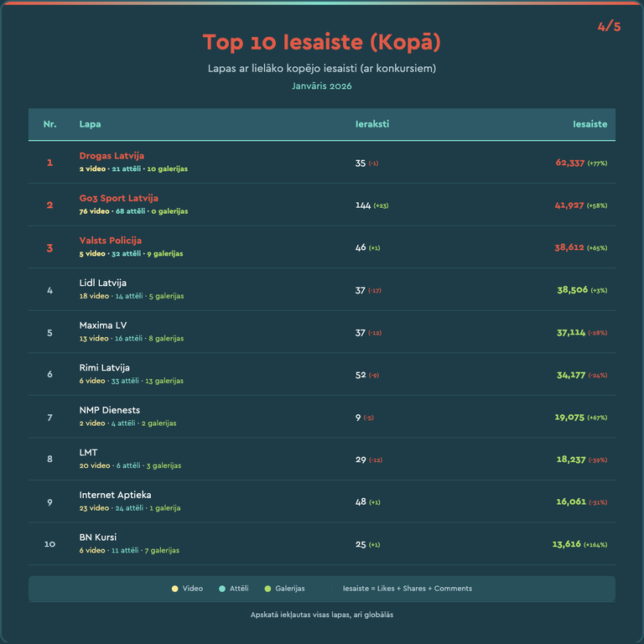Open the Lidl Latvija entry

(102, 283)
